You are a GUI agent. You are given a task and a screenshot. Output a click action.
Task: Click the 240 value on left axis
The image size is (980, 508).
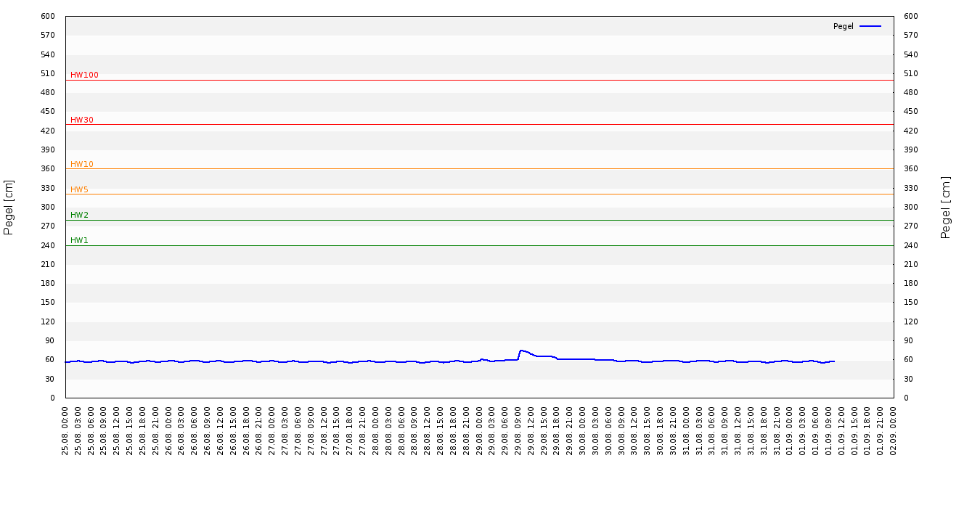(48, 245)
